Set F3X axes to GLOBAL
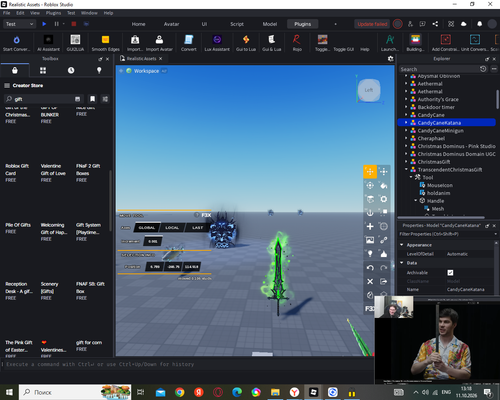 point(147,228)
